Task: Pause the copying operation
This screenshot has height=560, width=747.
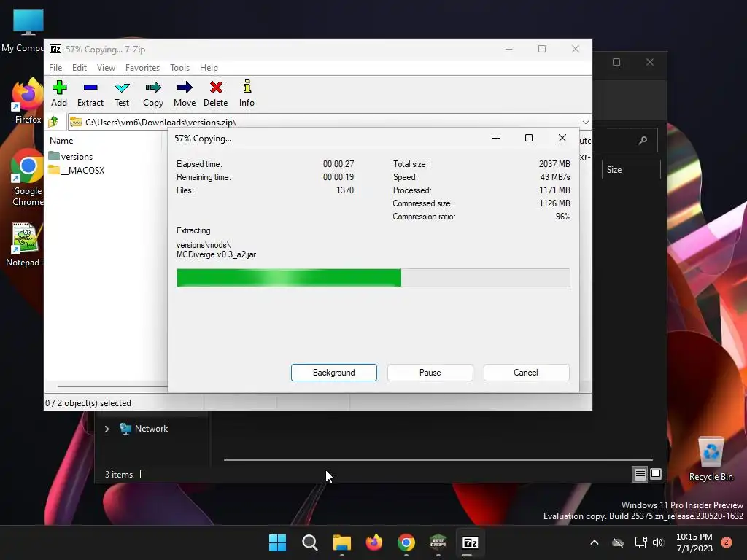Action: pos(430,373)
